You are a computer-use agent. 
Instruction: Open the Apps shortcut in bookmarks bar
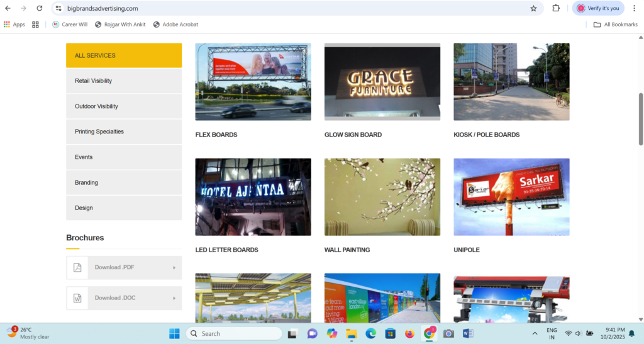pos(14,25)
